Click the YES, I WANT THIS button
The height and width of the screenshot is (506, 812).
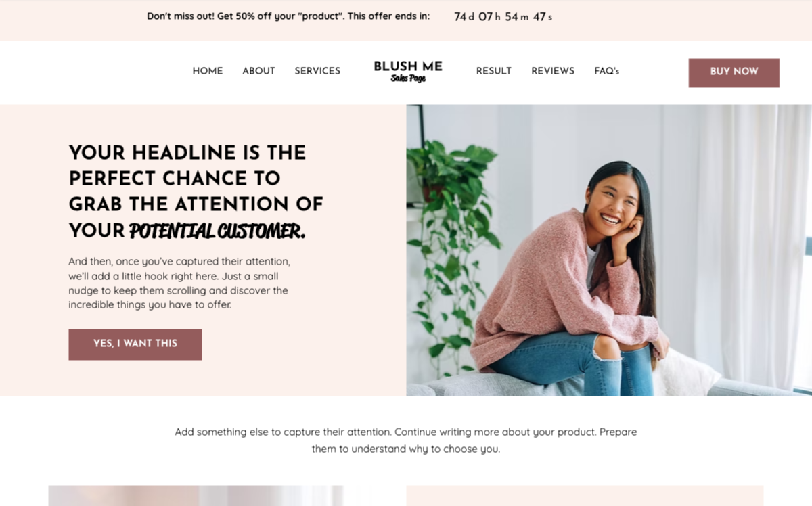[x=135, y=344]
